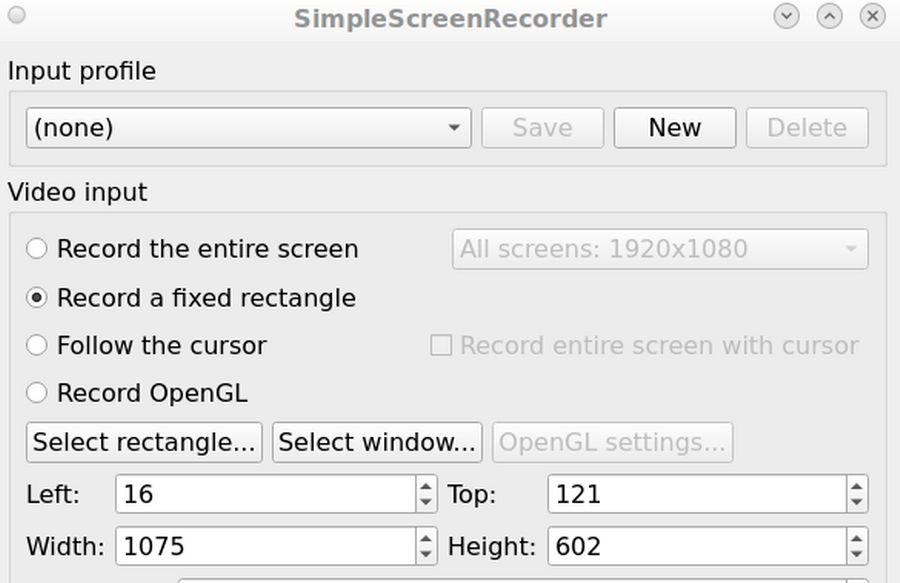Decrease the Height value with down arrow
The height and width of the screenshot is (583, 900).
click(x=857, y=554)
